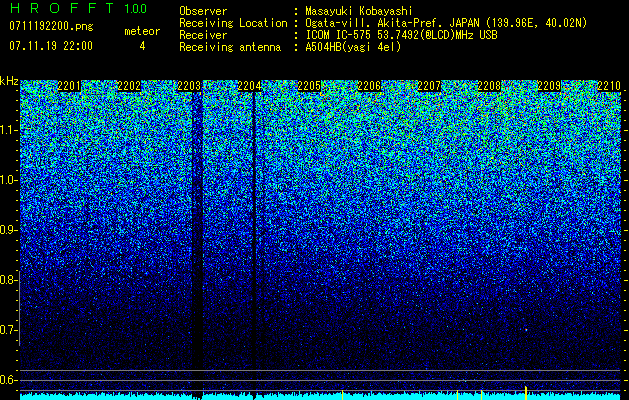Click the 0.7 kHz axis tick label
Viewport: 629px width, 400px height.
tap(8, 330)
